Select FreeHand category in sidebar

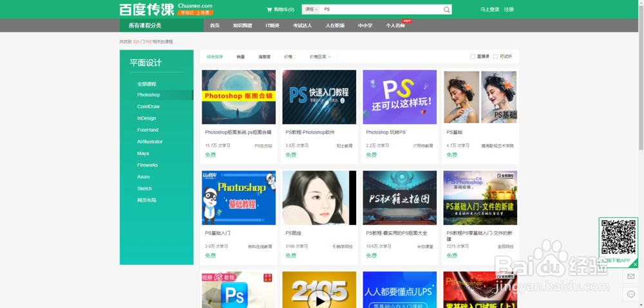[148, 130]
